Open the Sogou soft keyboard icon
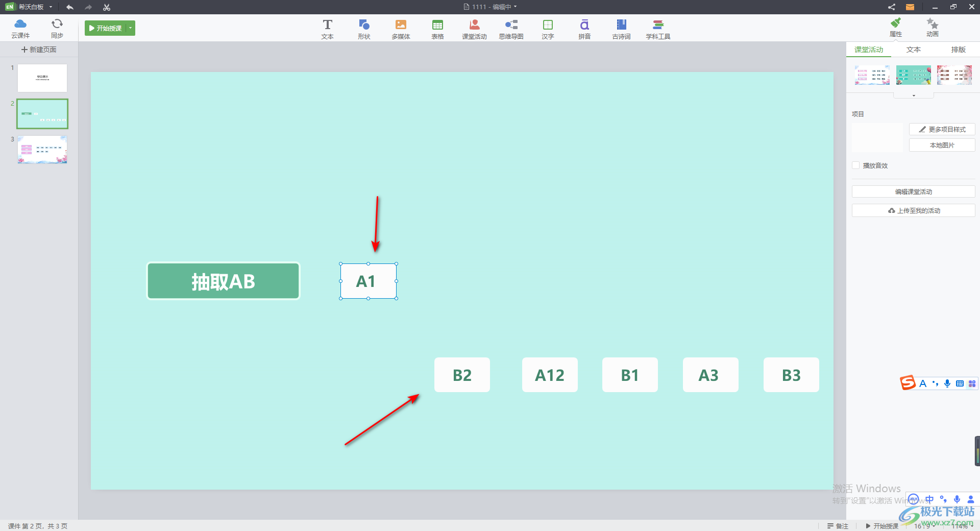This screenshot has width=980, height=531. tap(960, 383)
